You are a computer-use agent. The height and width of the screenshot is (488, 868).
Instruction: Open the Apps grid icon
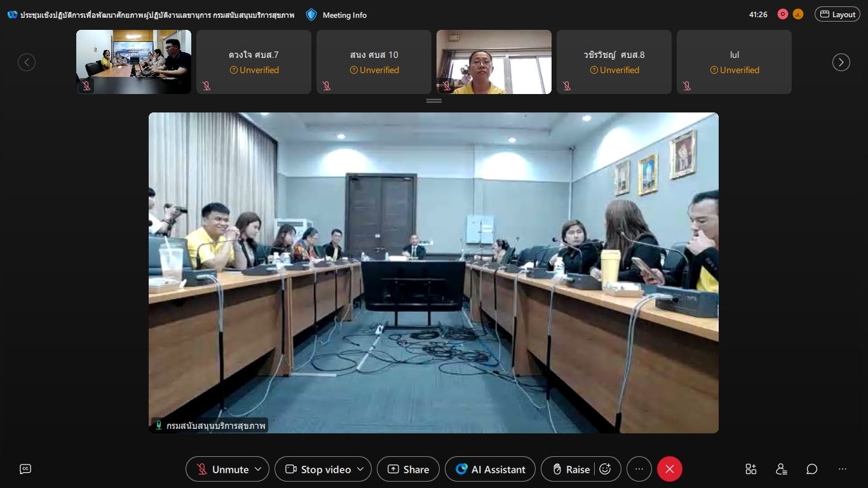click(751, 469)
